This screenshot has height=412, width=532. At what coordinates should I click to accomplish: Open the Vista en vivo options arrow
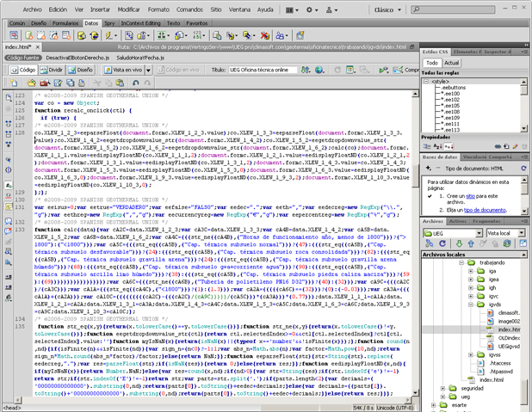148,70
